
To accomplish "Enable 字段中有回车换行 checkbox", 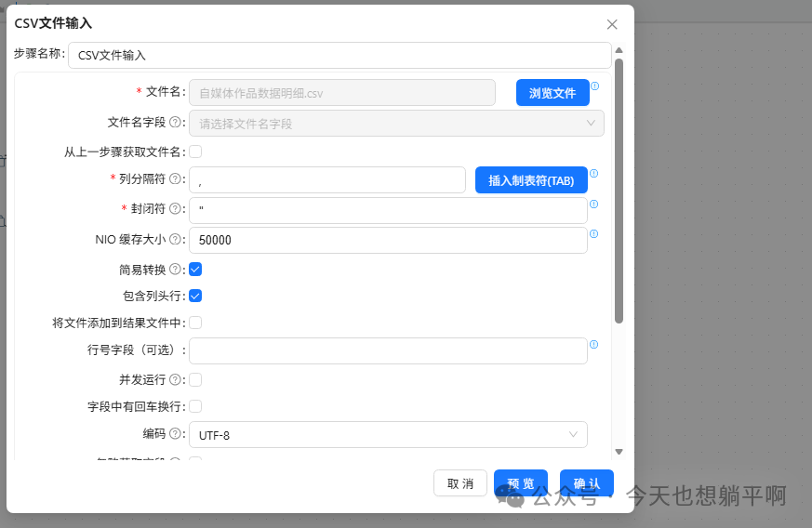I will [x=195, y=406].
